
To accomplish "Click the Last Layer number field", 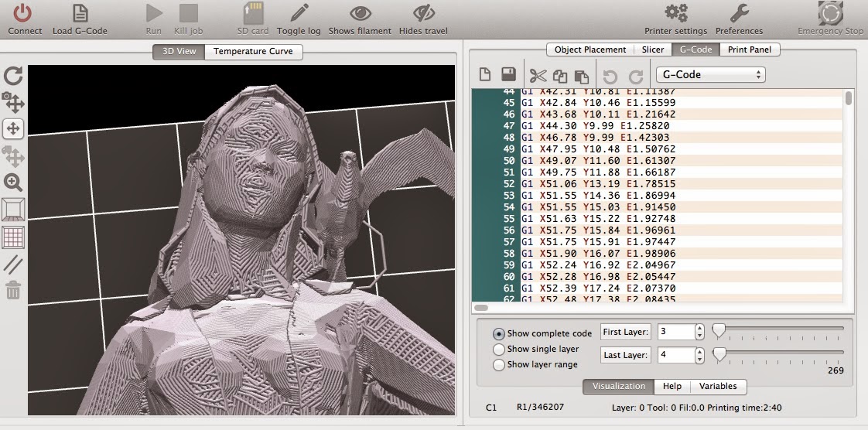I will point(676,355).
